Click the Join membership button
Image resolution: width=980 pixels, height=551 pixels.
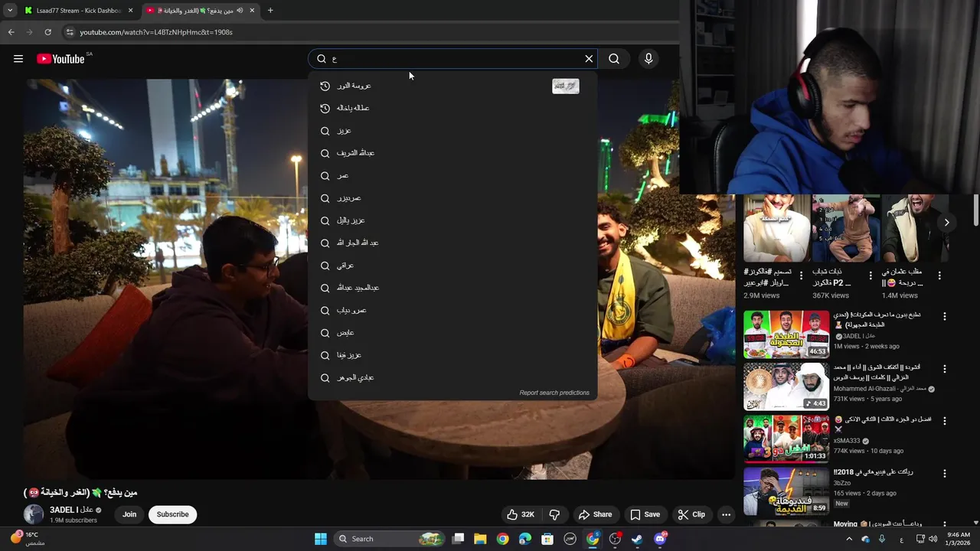[x=129, y=514]
